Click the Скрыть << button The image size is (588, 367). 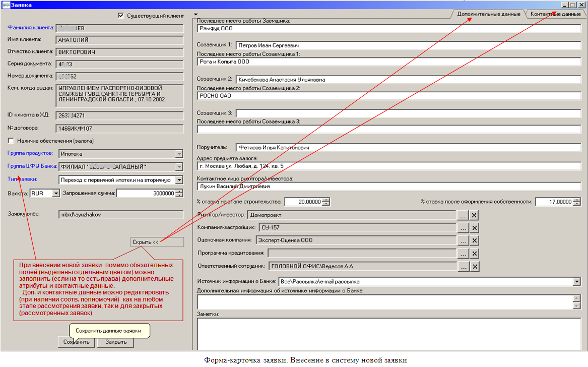pyautogui.click(x=157, y=242)
